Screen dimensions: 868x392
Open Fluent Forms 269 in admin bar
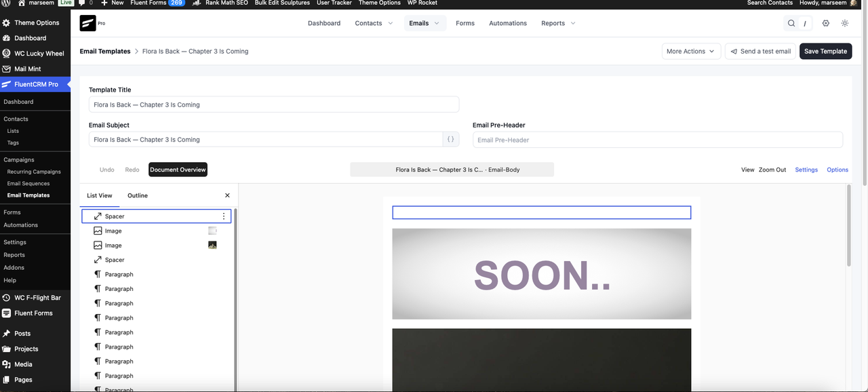pos(157,3)
